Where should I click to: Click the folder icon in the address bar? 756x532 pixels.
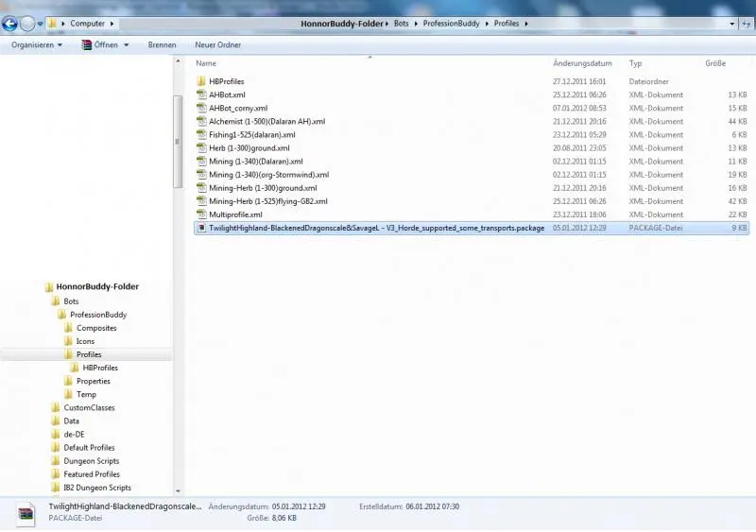pos(52,24)
